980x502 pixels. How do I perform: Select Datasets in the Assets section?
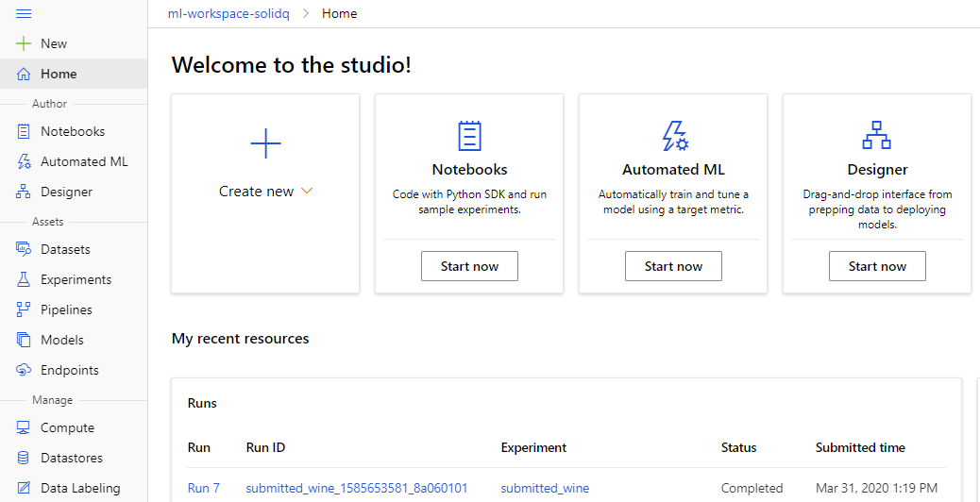[x=66, y=249]
